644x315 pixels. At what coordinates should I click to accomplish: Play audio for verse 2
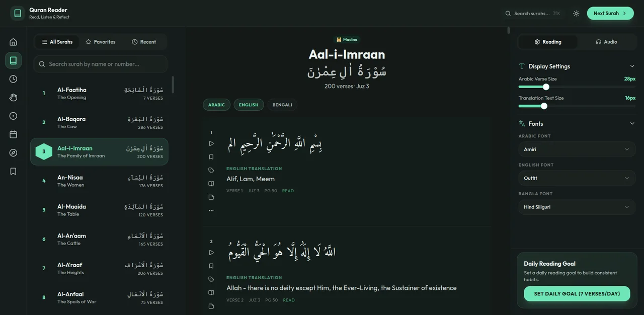point(211,253)
